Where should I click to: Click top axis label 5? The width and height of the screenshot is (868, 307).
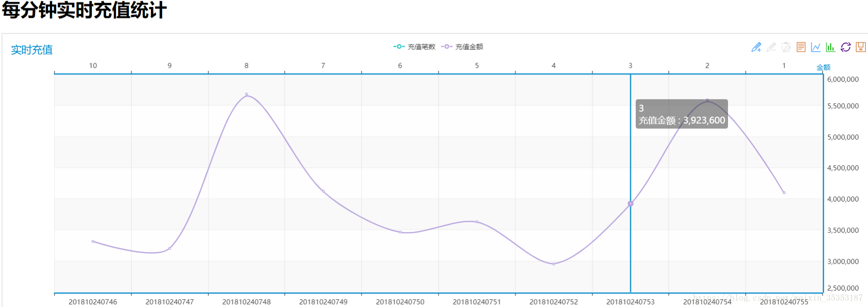pyautogui.click(x=477, y=66)
